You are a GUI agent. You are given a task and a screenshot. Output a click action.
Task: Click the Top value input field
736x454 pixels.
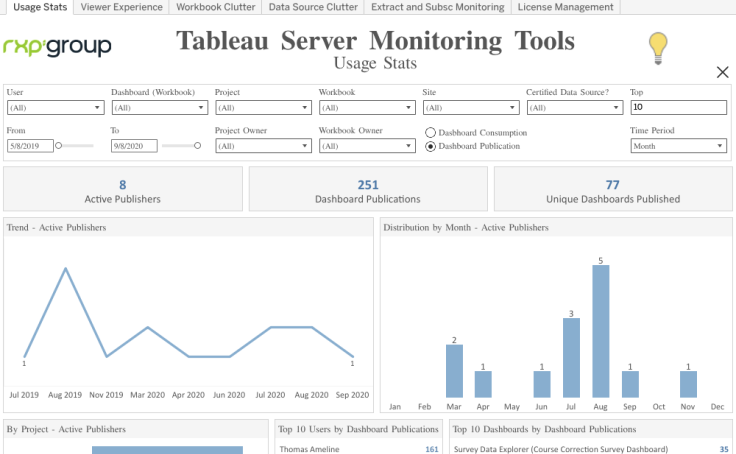pos(678,107)
